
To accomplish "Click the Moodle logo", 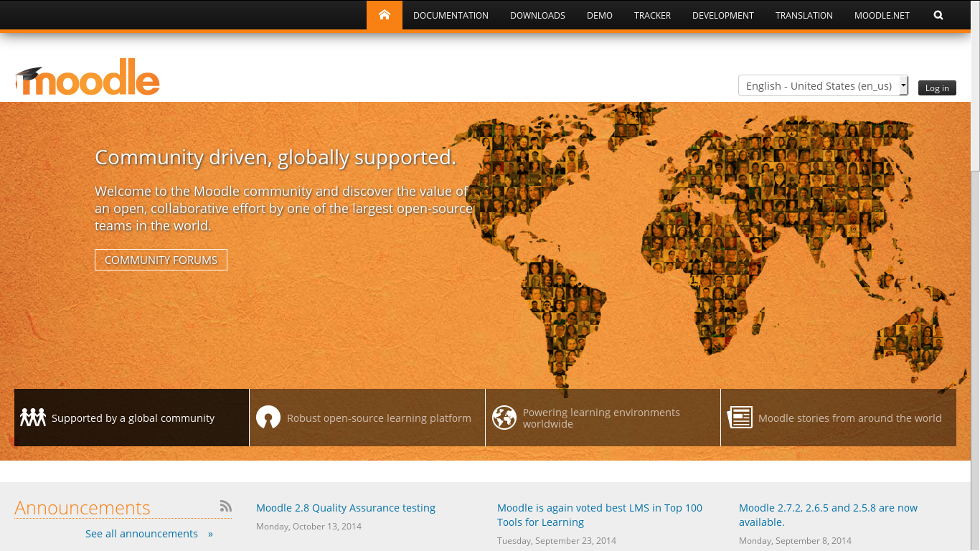I will tap(87, 77).
